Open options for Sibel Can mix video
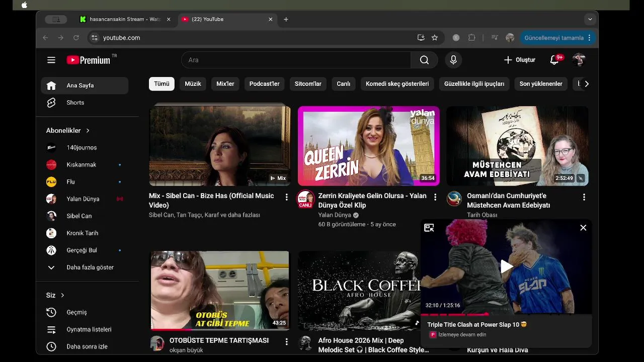 [287, 197]
